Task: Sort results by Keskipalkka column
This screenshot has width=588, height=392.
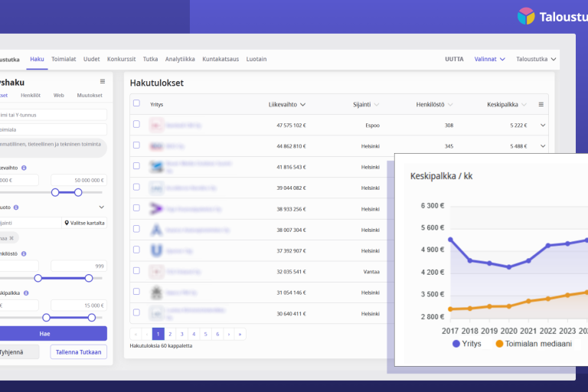Action: (507, 104)
